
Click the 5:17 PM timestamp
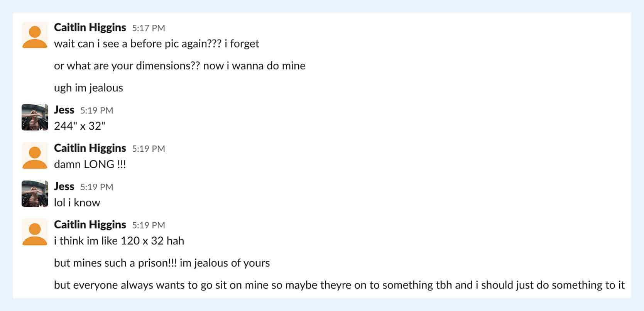pyautogui.click(x=149, y=28)
